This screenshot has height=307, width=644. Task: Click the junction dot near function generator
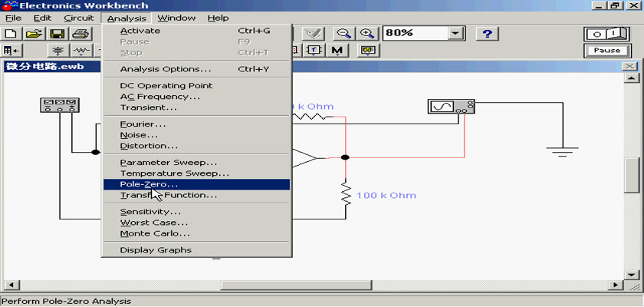(95, 153)
